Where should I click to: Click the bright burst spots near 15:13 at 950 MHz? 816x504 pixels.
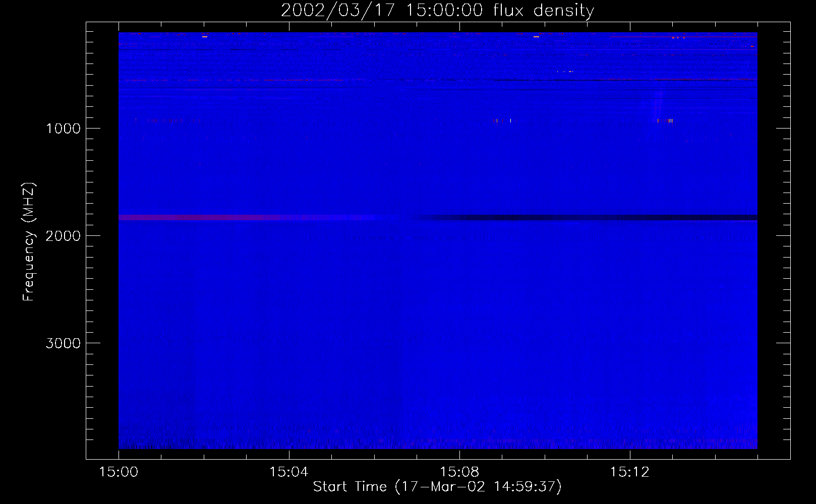click(x=665, y=121)
